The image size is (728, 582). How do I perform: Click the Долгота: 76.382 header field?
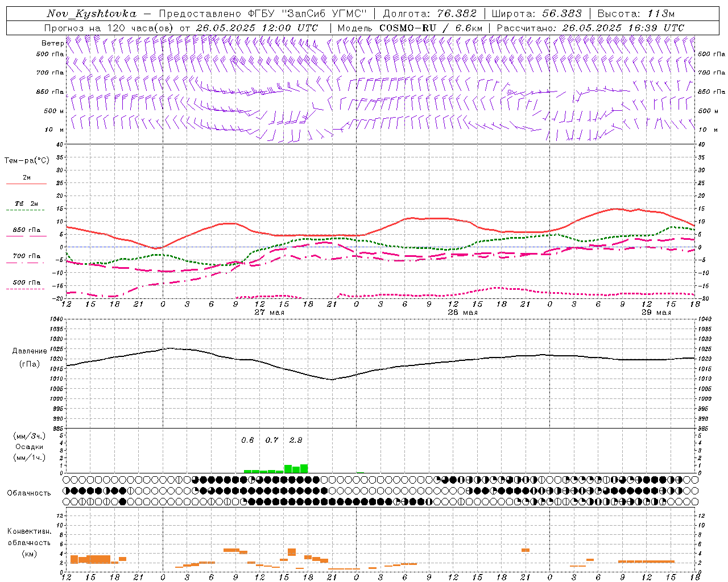pos(429,14)
